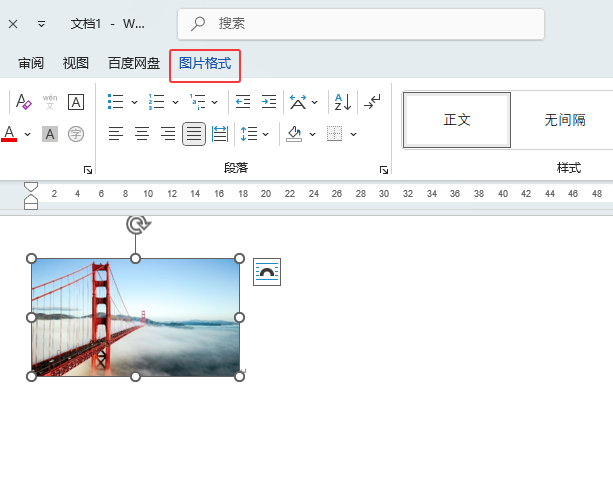
Task: Expand the Borders dropdown arrow
Action: 353,134
